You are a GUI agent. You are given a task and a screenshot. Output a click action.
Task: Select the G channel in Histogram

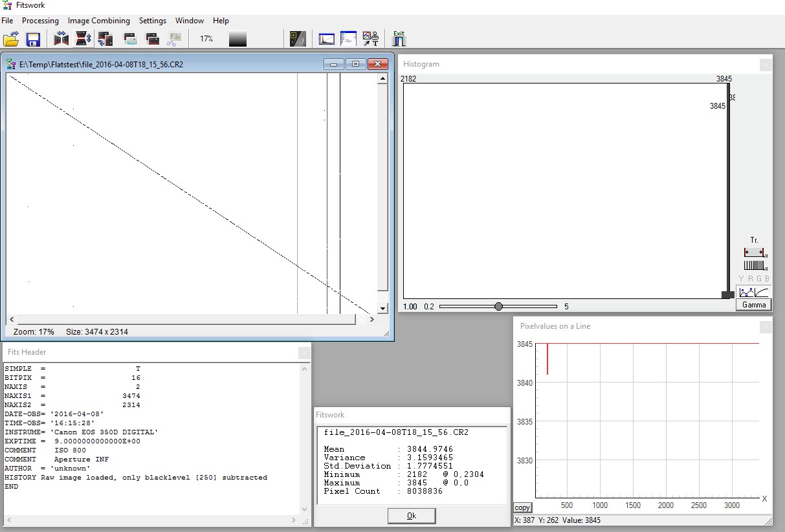[758, 279]
